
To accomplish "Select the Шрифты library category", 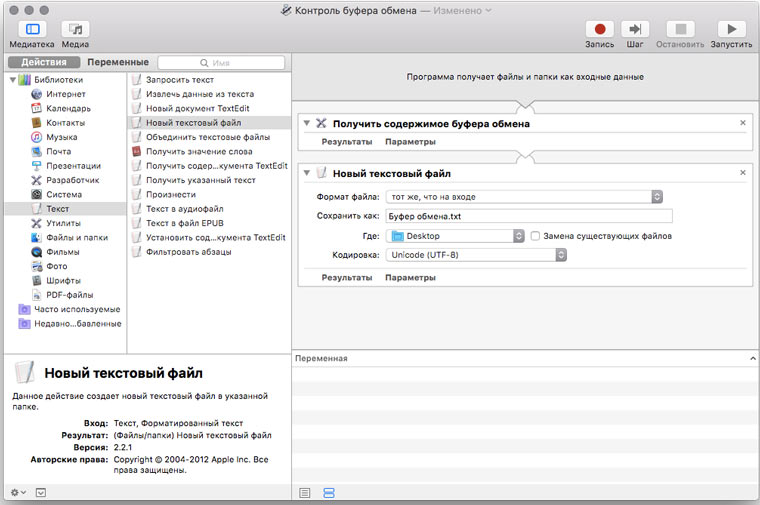I will tap(63, 281).
